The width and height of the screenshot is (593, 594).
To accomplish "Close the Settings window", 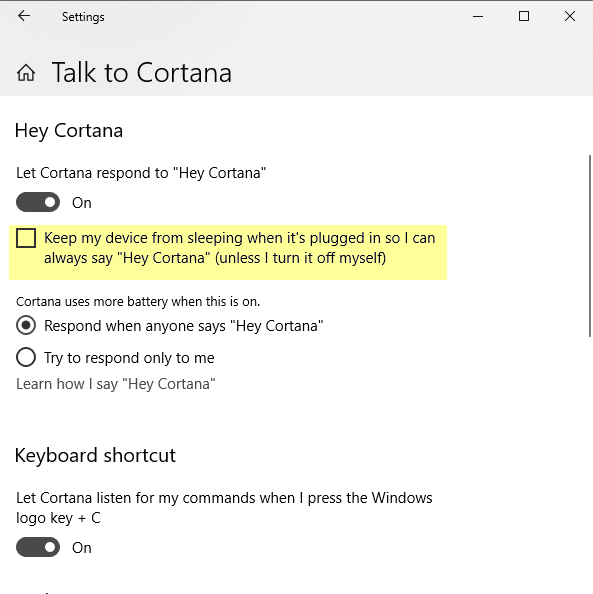I will [x=570, y=16].
